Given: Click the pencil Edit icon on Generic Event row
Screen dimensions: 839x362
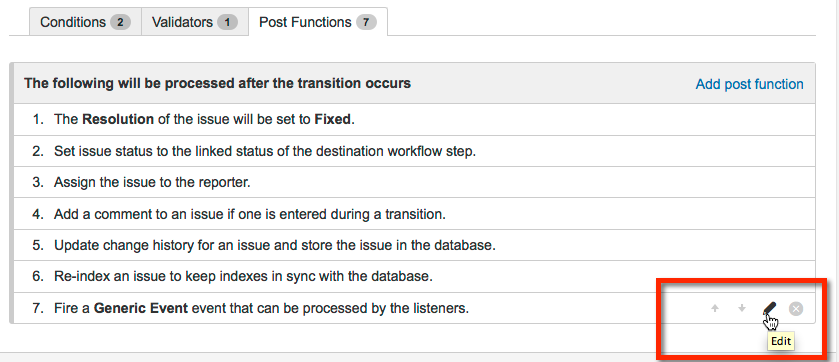Looking at the screenshot, I should [x=769, y=309].
